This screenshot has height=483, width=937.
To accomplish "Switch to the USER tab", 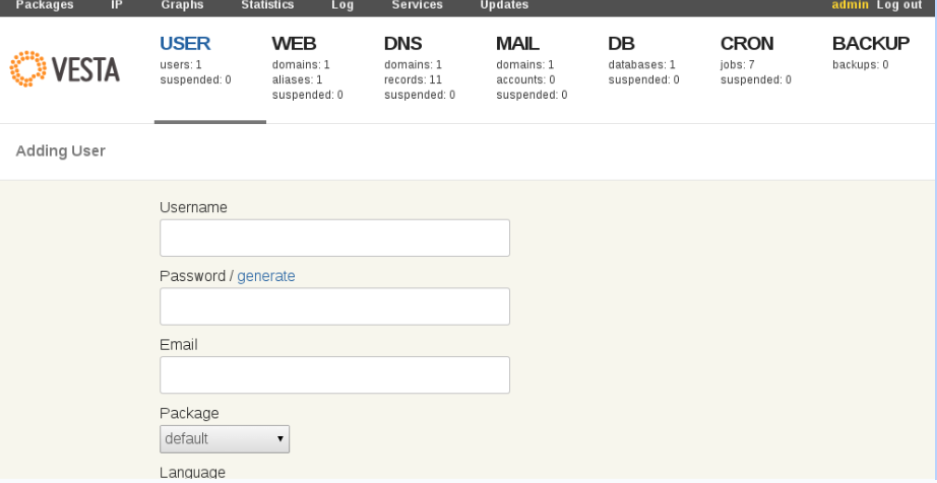I will pos(186,44).
